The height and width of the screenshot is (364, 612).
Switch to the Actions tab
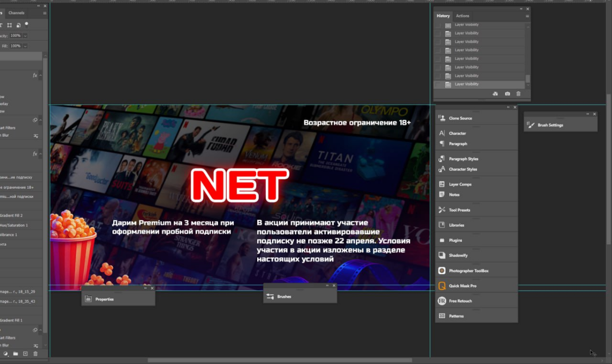click(x=462, y=16)
